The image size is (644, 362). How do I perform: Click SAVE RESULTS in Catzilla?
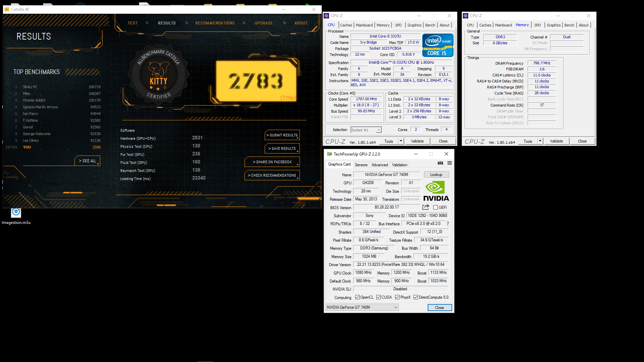(x=282, y=148)
